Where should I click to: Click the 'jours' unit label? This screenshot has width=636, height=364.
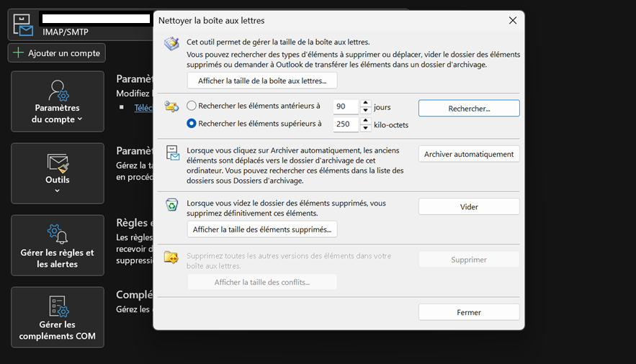(382, 107)
